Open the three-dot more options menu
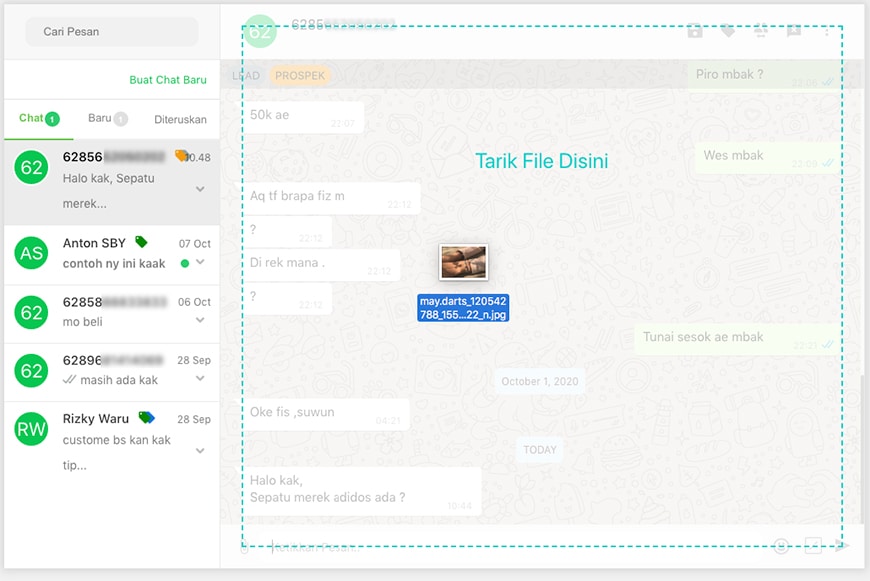The width and height of the screenshot is (870, 581). (827, 31)
